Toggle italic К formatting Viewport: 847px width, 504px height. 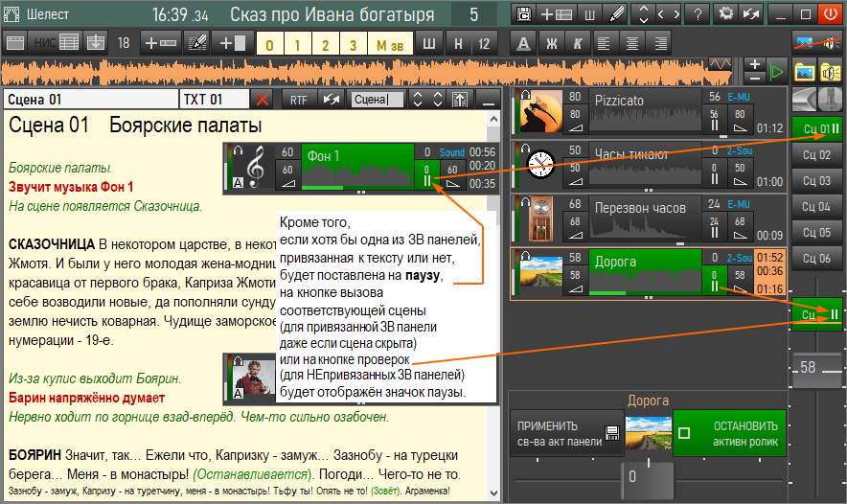[x=578, y=43]
